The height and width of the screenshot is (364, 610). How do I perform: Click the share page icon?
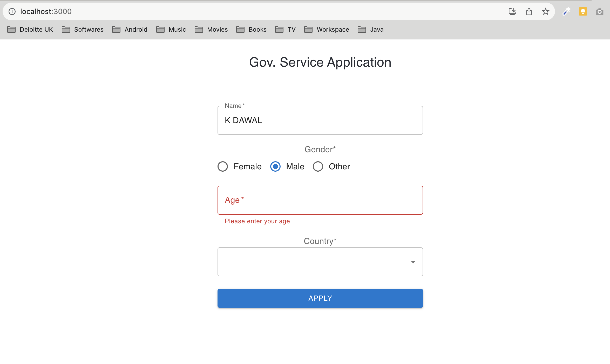click(x=529, y=11)
